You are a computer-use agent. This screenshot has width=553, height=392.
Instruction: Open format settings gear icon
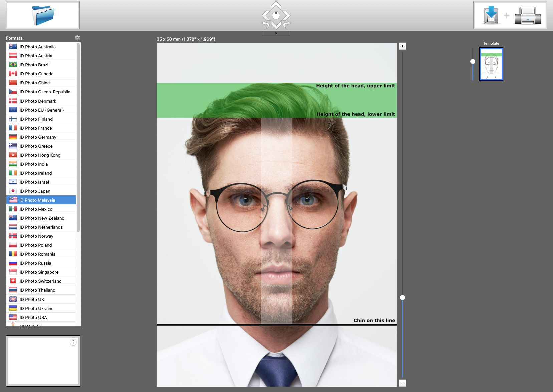77,38
